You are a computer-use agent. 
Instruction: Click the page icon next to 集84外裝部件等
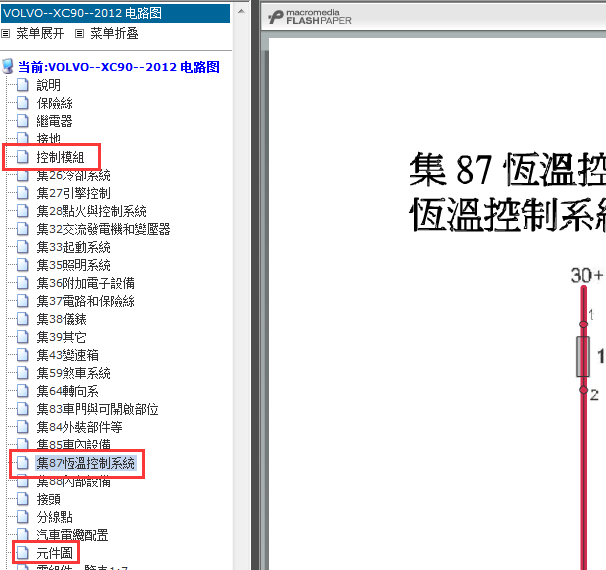23,427
